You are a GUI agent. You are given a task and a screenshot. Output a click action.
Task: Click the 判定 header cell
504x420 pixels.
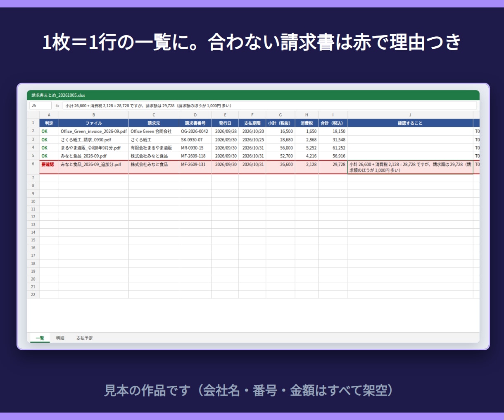[49, 123]
